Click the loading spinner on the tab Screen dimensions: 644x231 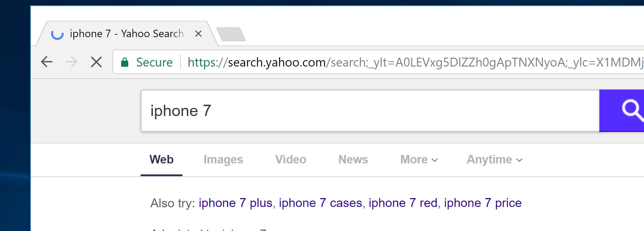(x=57, y=34)
